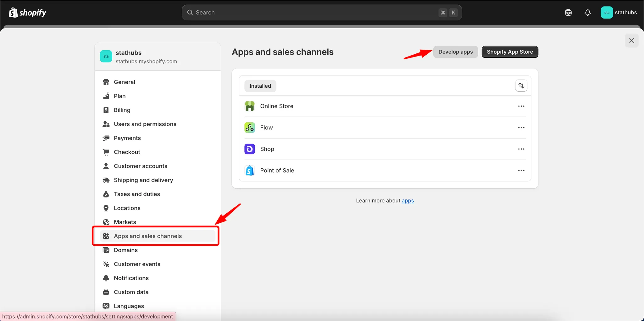Open more options for Point of Sale

pos(521,170)
